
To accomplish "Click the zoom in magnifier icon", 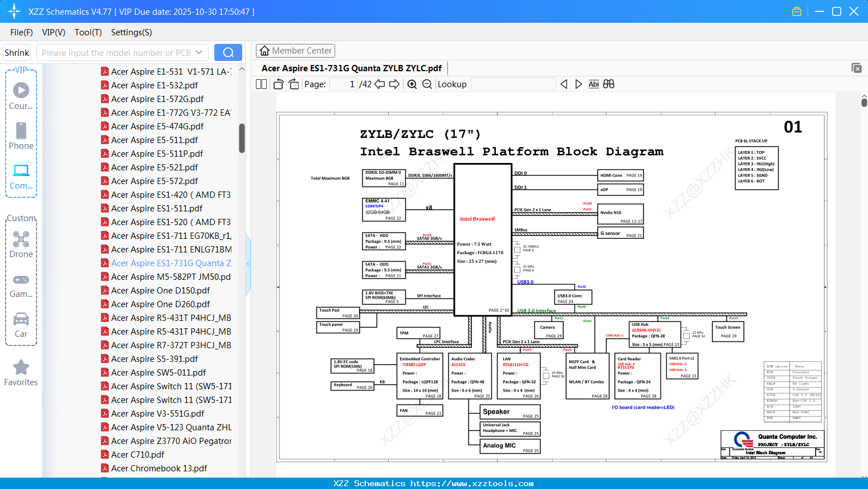I will coord(412,84).
